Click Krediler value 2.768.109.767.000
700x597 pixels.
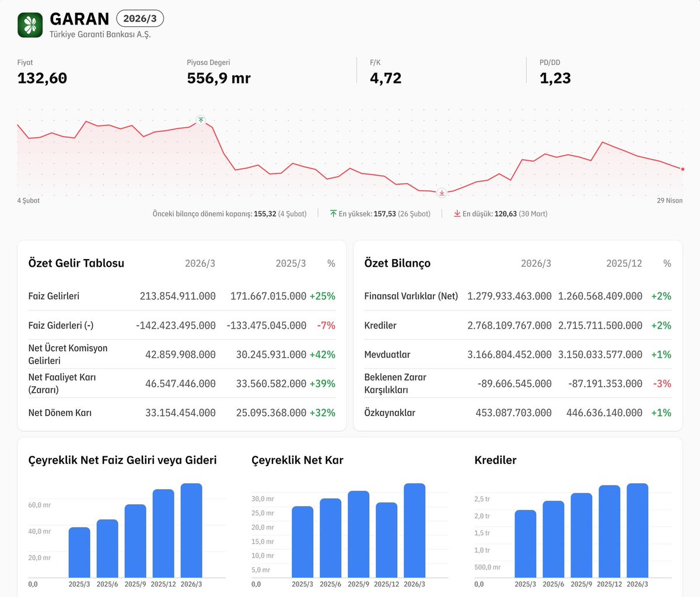click(509, 325)
